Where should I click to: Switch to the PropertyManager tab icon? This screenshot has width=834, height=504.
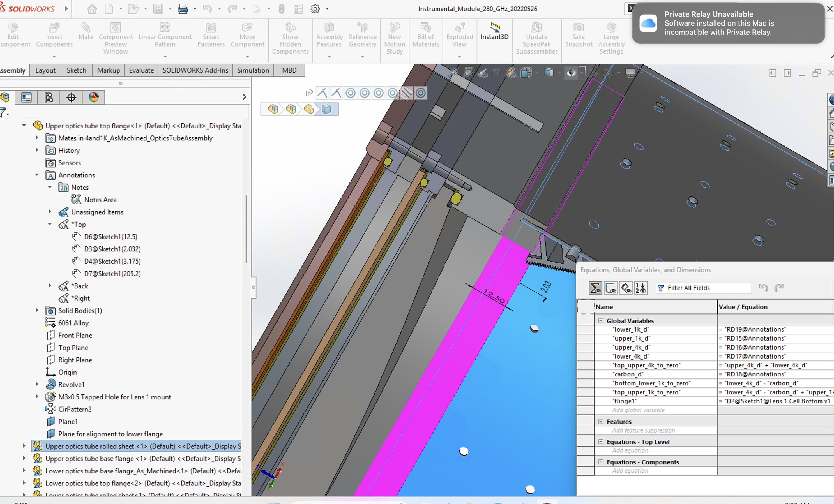tap(26, 98)
